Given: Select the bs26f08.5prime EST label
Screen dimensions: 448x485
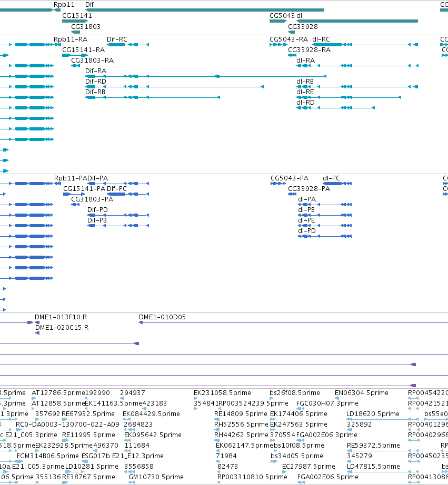Looking at the screenshot, I should tap(295, 393).
